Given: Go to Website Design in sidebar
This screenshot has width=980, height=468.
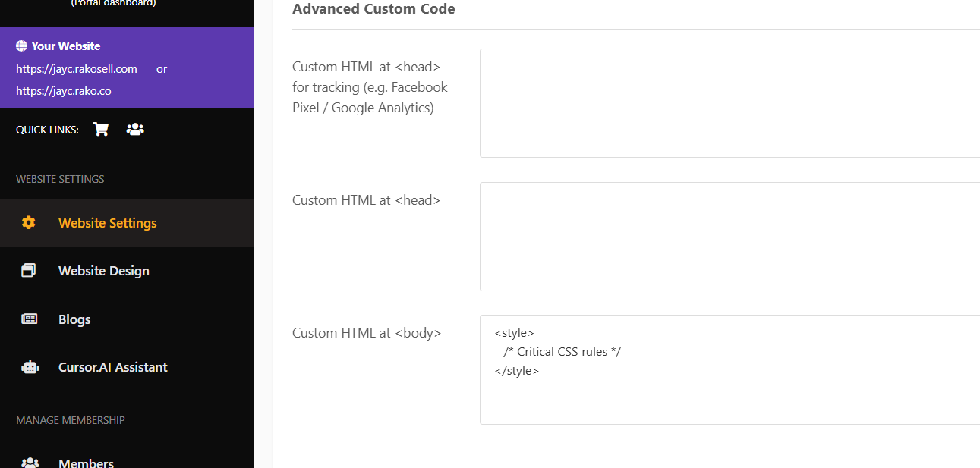Looking at the screenshot, I should tap(103, 271).
